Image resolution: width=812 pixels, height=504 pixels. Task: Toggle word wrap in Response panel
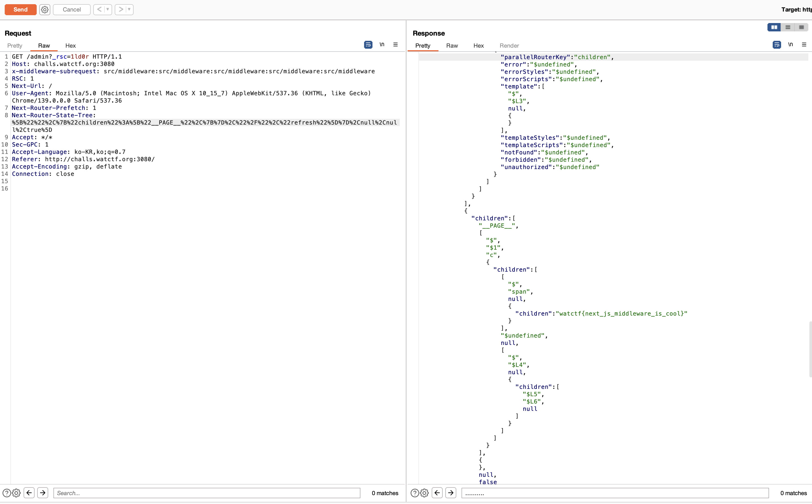click(x=777, y=44)
